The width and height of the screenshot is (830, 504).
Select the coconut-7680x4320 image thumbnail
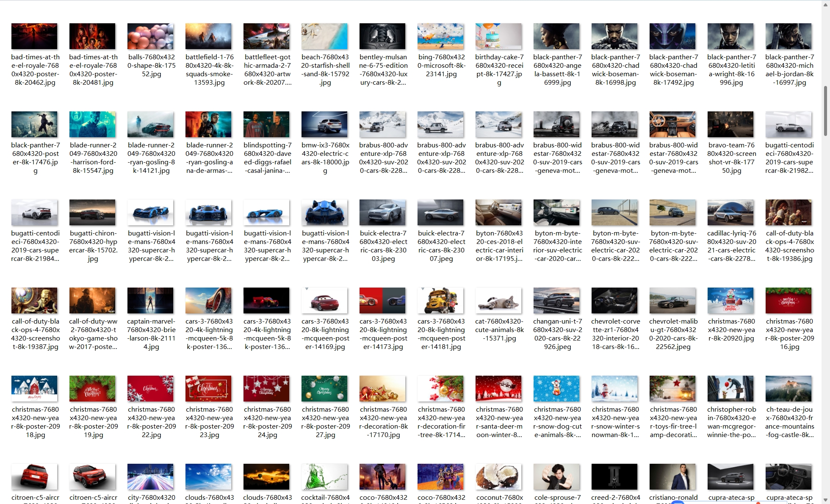coord(498,477)
